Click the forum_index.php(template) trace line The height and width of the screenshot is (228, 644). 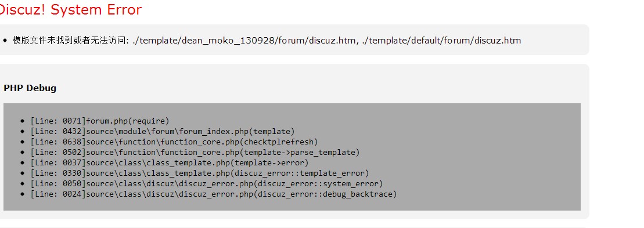pos(163,132)
